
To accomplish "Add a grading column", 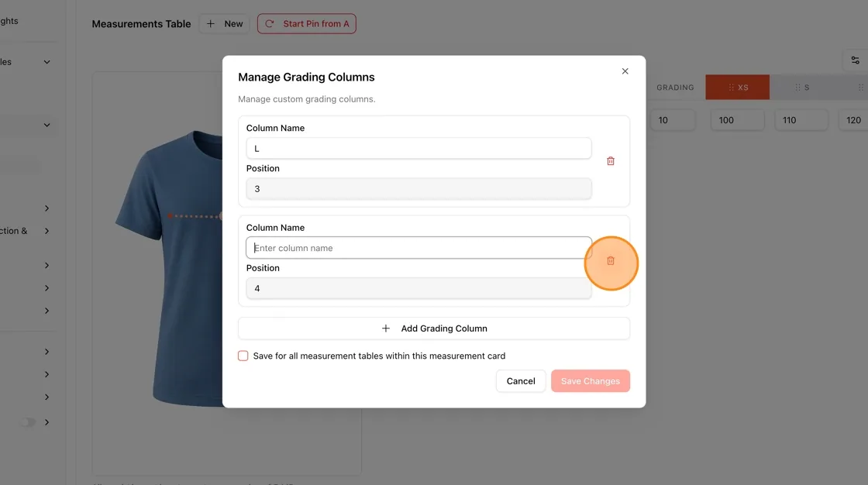I will [434, 328].
